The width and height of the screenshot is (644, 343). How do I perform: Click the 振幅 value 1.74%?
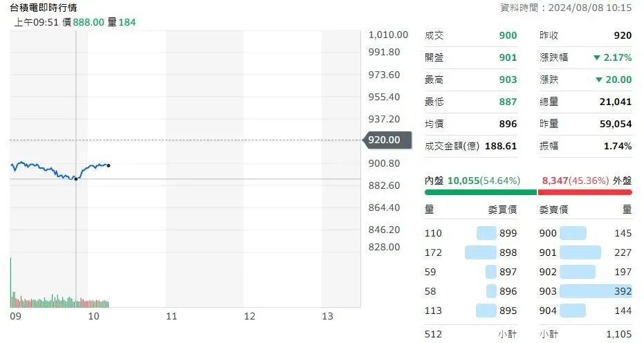pos(618,146)
